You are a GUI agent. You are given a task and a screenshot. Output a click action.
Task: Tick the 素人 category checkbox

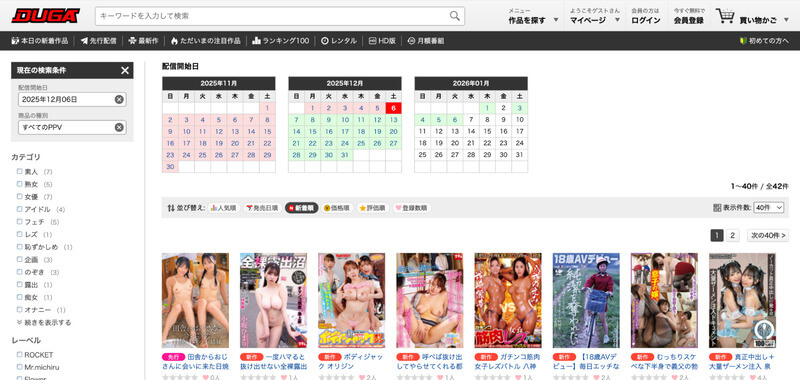click(19, 172)
